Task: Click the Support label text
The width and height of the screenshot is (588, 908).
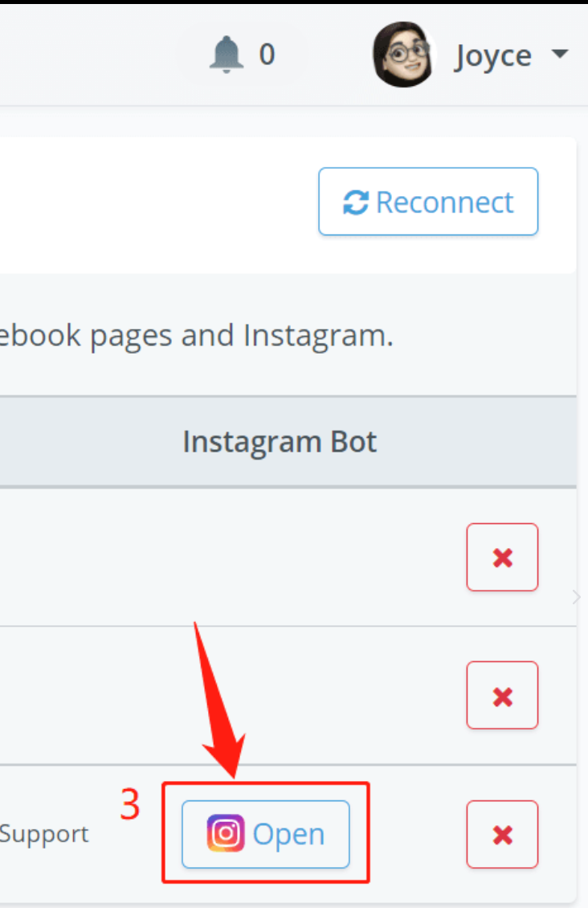Action: point(44,834)
